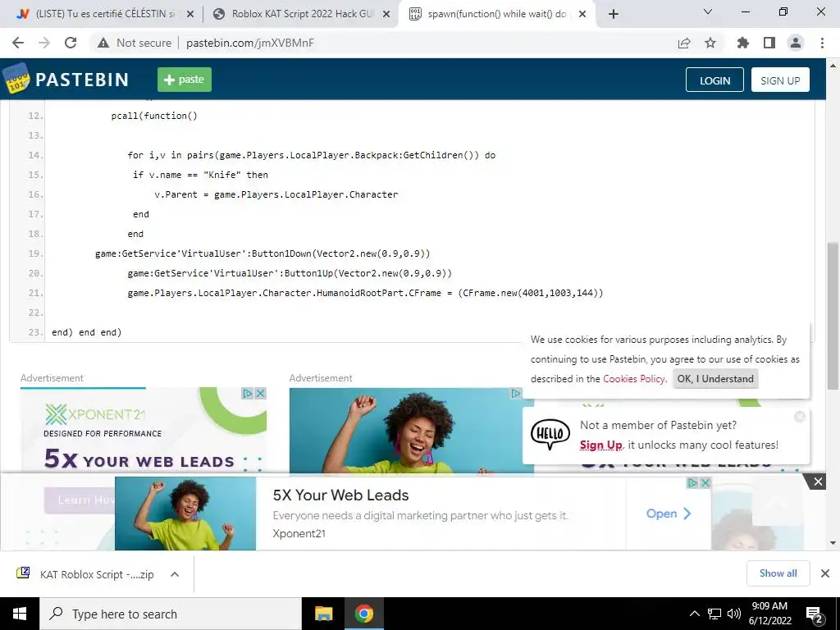Reload the Pastebin page
Image resolution: width=840 pixels, height=630 pixels.
click(71, 43)
